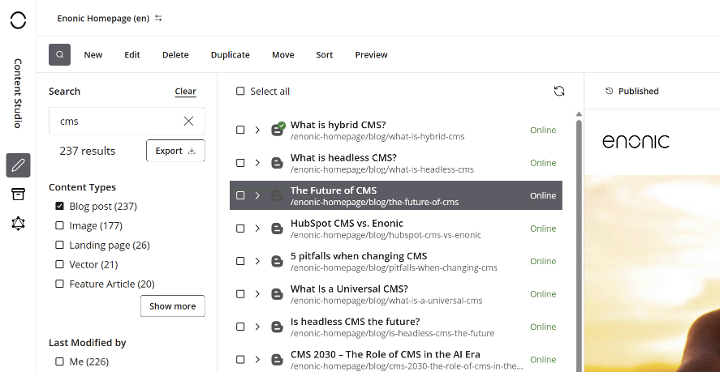Click Duplicate in the toolbar
Screen dimensions: 720x372
pyautogui.click(x=230, y=55)
